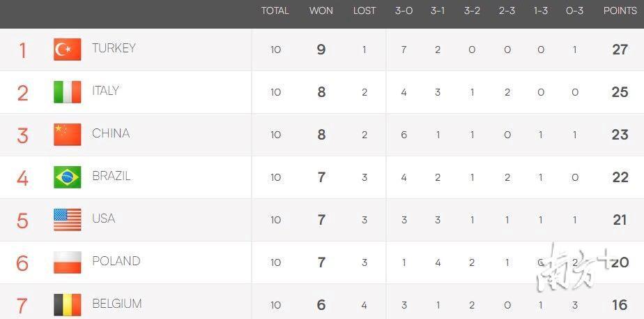This screenshot has height=319, width=644.
Task: Click the 2-3 column header
Action: click(507, 10)
